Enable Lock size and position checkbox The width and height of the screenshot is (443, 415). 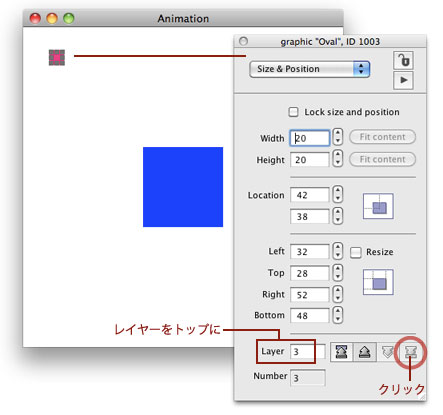[293, 112]
